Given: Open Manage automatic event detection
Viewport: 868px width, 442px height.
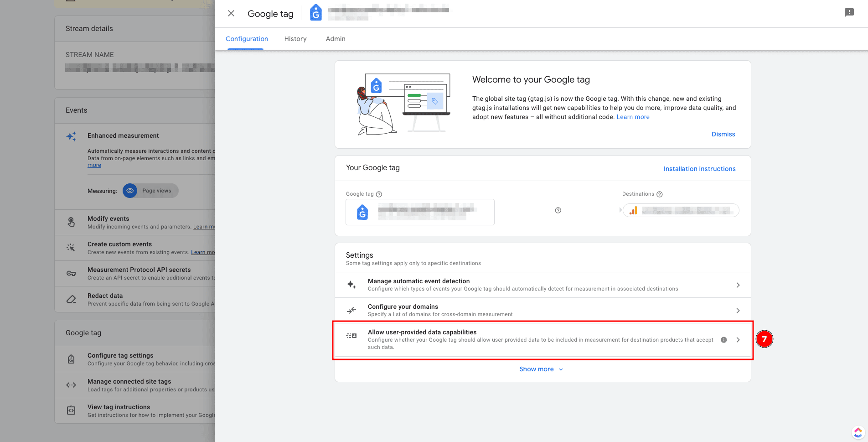Looking at the screenshot, I should 542,285.
